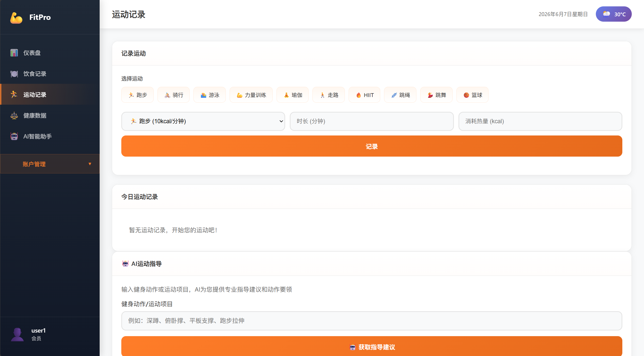Screen dimensions: 644x356
Task: Click the 选择运动 label
Action: tap(132, 79)
